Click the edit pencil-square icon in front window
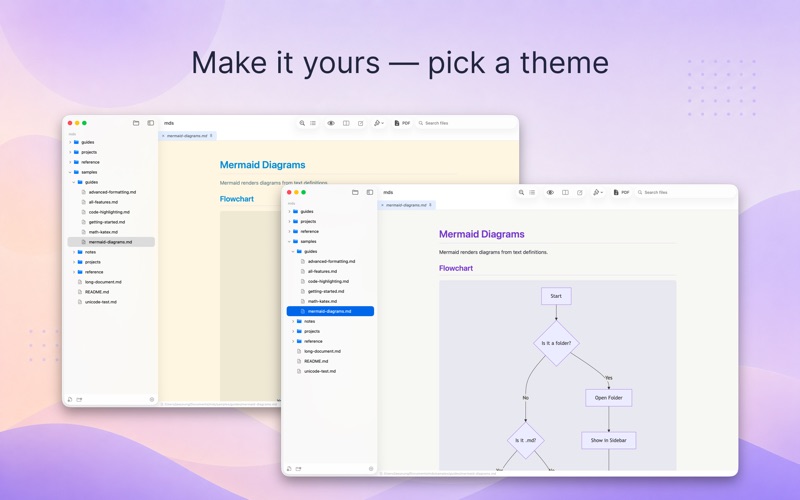The image size is (800, 500). tap(580, 192)
